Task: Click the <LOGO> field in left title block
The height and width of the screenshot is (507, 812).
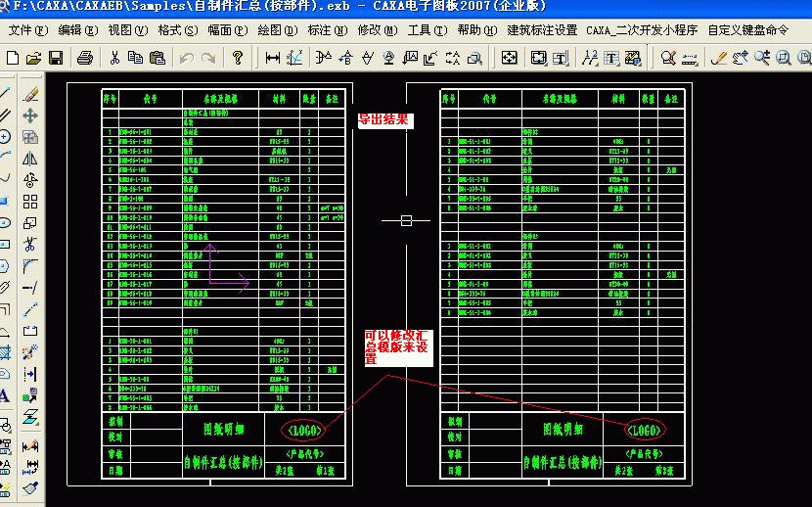Action: click(304, 431)
